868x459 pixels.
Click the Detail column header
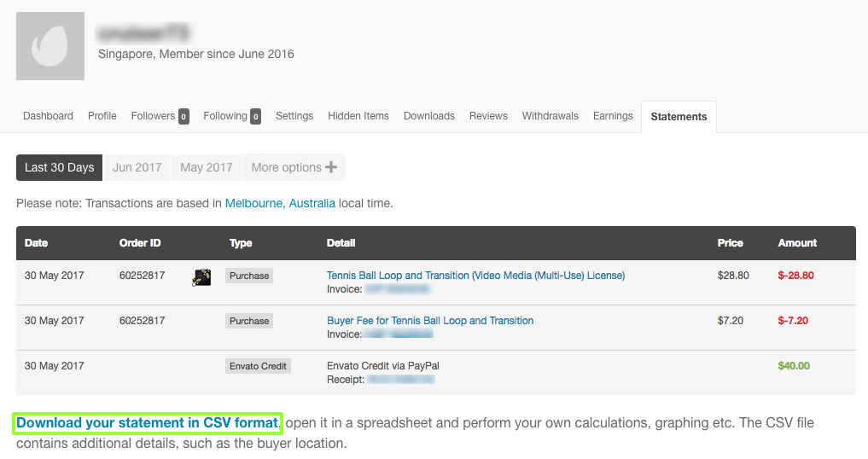pos(341,243)
